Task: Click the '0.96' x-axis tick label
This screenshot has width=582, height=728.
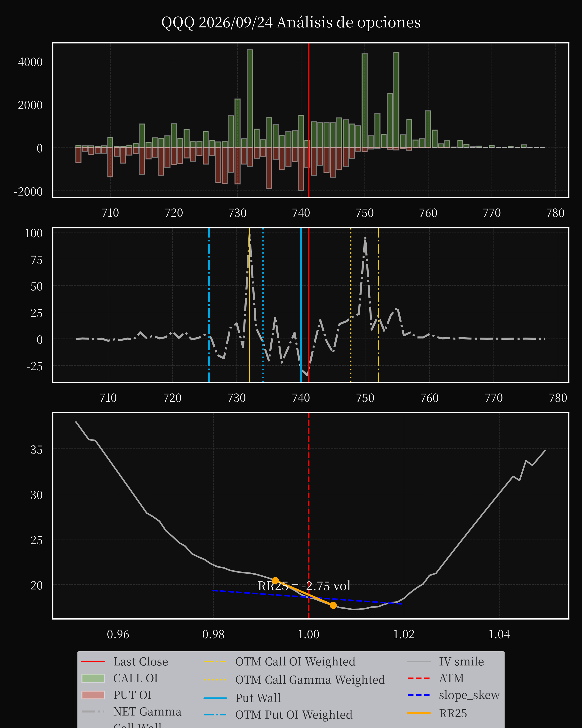Action: [118, 635]
